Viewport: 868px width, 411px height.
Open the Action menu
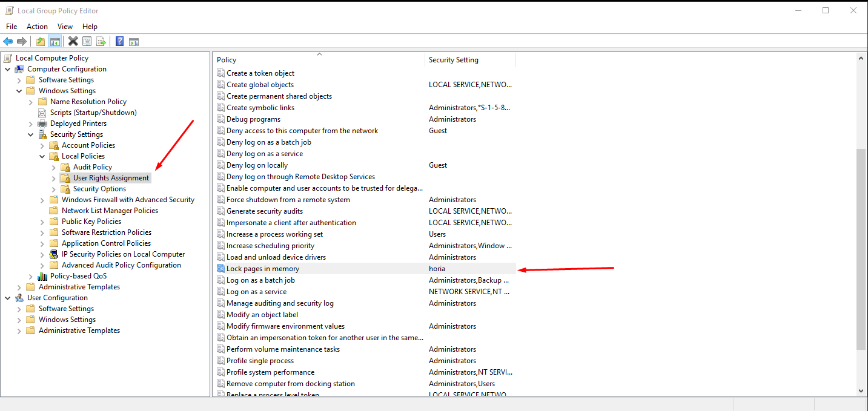click(x=37, y=27)
